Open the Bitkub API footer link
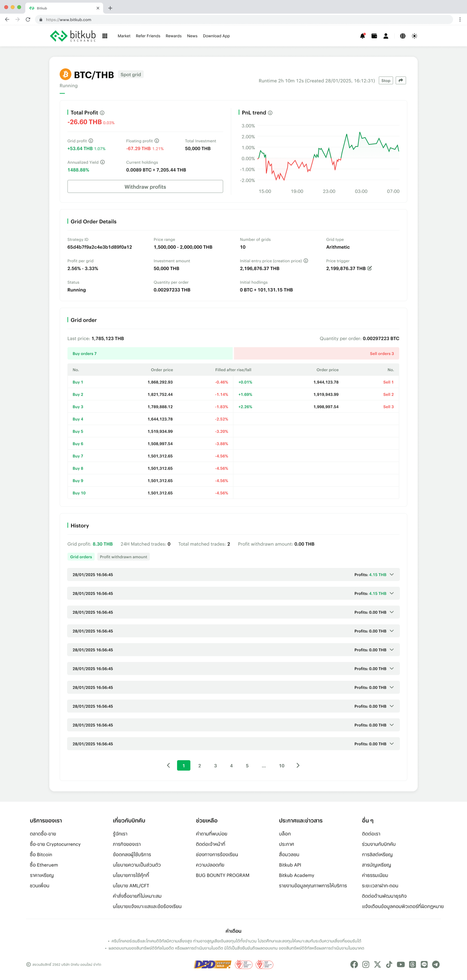 (290, 865)
